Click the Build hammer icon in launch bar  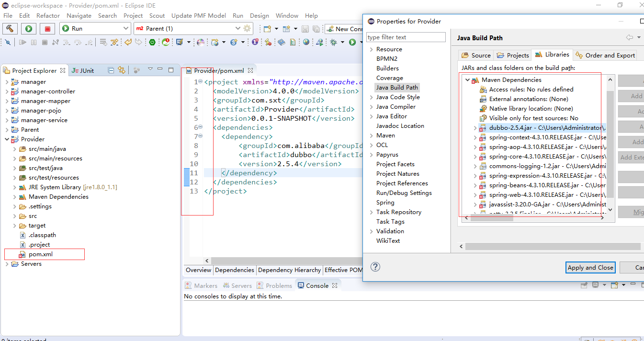tap(10, 29)
